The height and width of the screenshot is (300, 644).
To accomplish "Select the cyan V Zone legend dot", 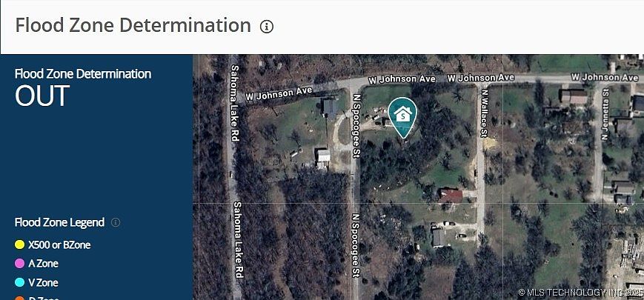I will pos(19,282).
